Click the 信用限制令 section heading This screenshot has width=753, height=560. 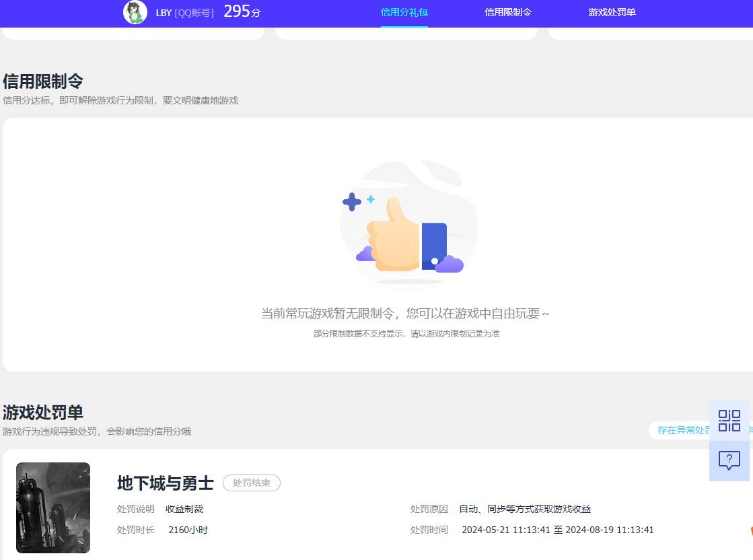tap(42, 81)
